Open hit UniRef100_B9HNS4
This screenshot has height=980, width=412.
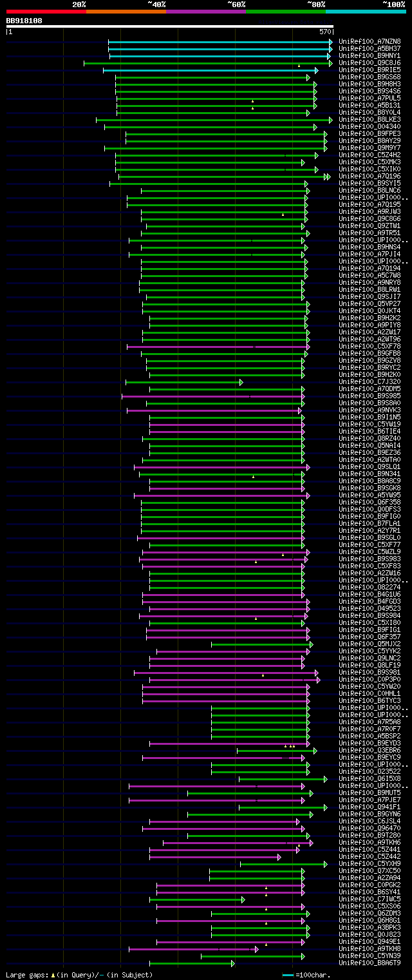368,247
